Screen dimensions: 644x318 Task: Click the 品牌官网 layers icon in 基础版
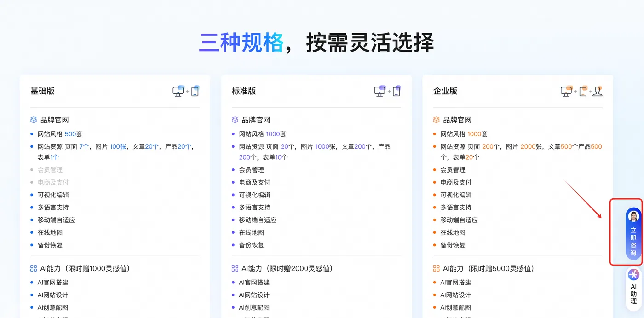(33, 120)
